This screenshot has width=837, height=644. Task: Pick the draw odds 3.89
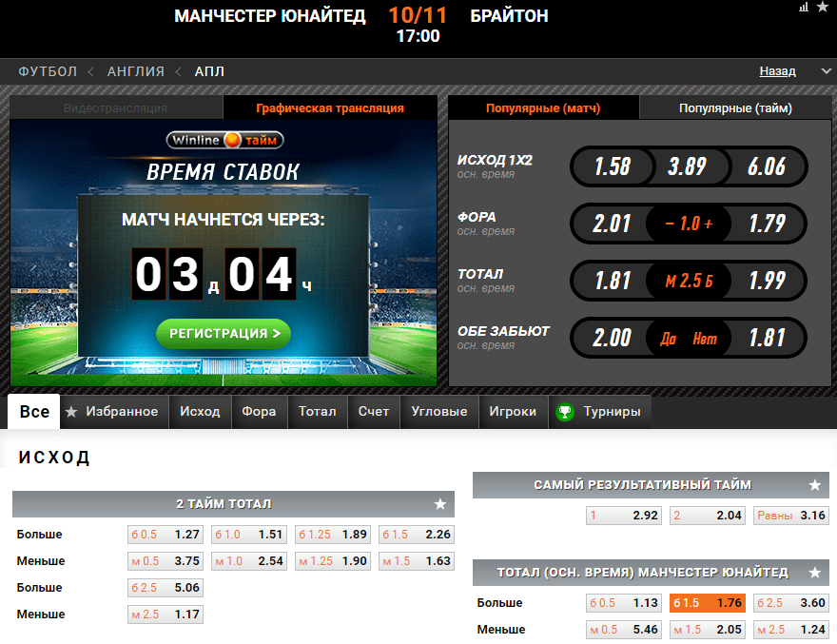point(687,166)
